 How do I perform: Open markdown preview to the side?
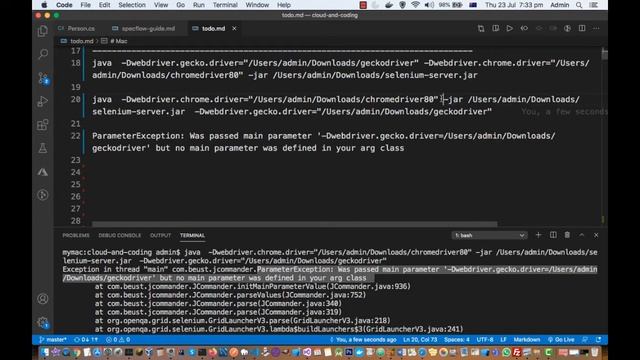pyautogui.click(x=496, y=29)
